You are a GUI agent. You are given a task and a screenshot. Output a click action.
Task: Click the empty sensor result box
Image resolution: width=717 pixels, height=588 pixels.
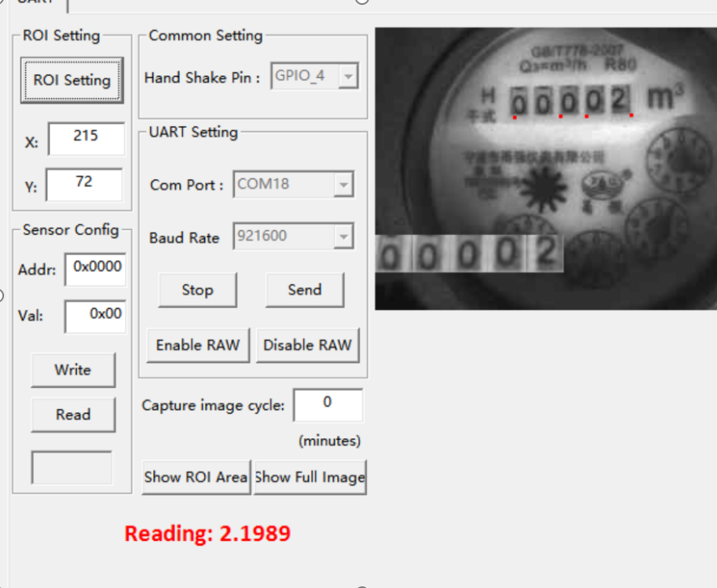[x=72, y=467]
